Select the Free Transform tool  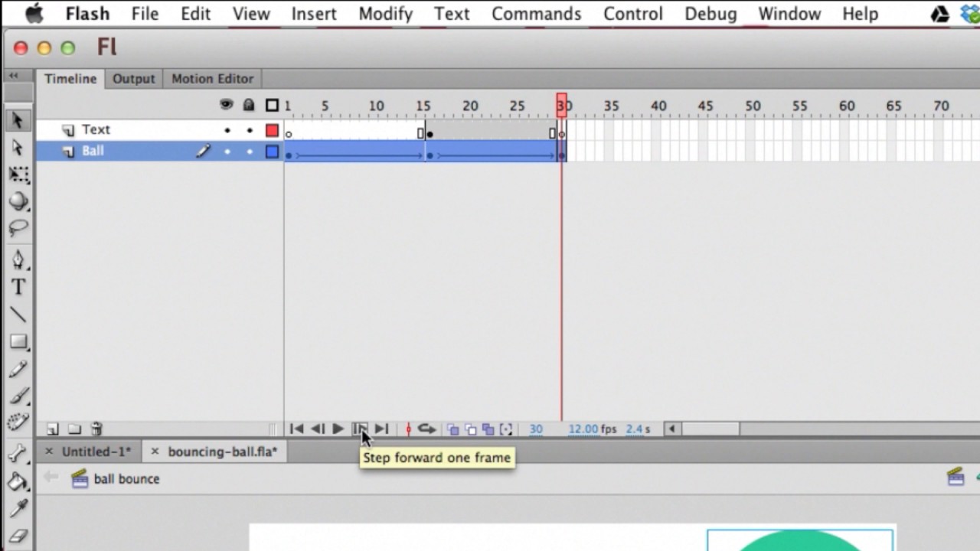18,174
